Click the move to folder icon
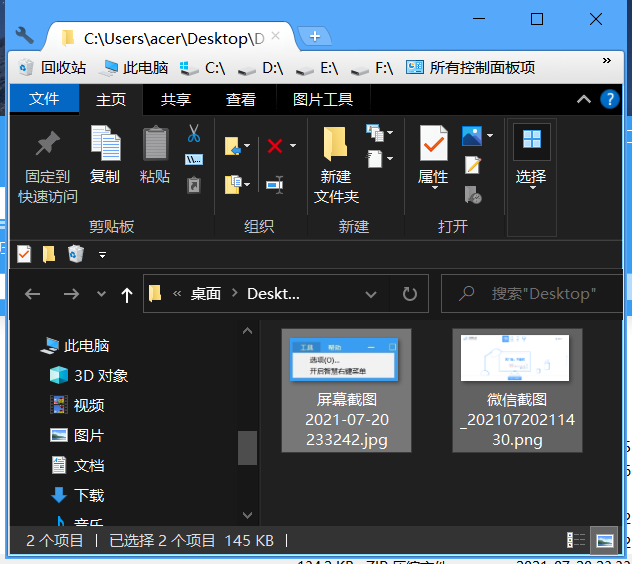The height and width of the screenshot is (564, 632). (233, 146)
